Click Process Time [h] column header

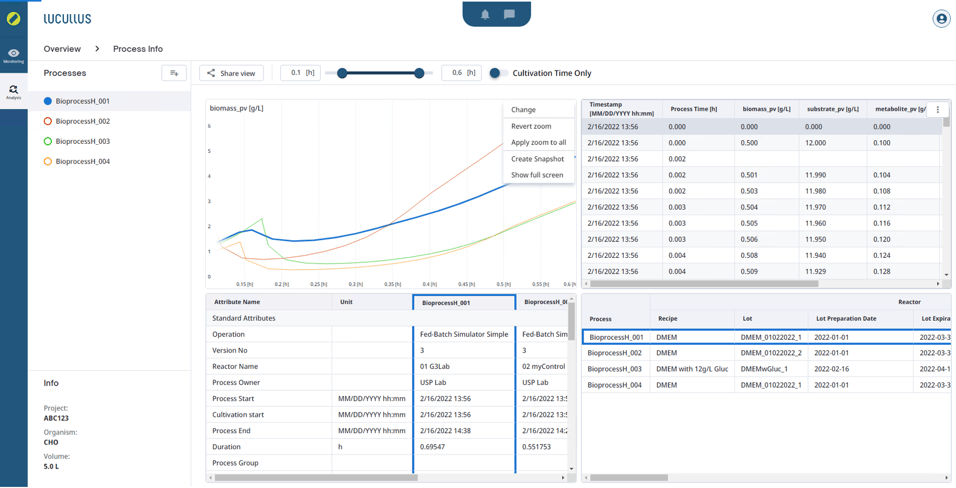[x=699, y=109]
